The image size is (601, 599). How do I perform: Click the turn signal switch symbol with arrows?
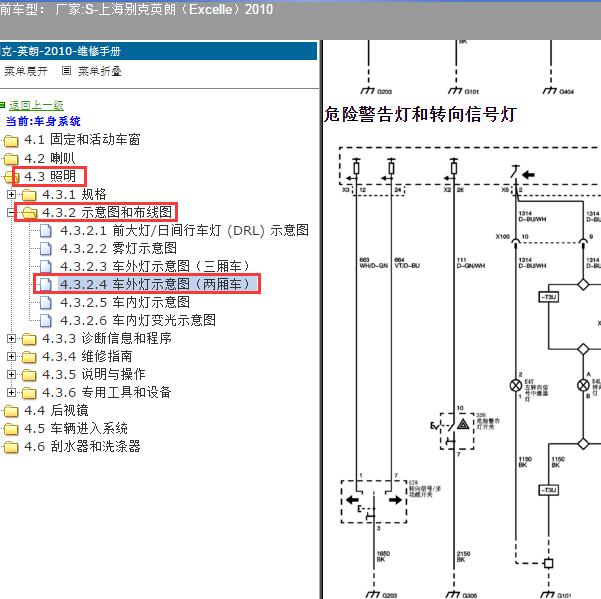tap(374, 501)
